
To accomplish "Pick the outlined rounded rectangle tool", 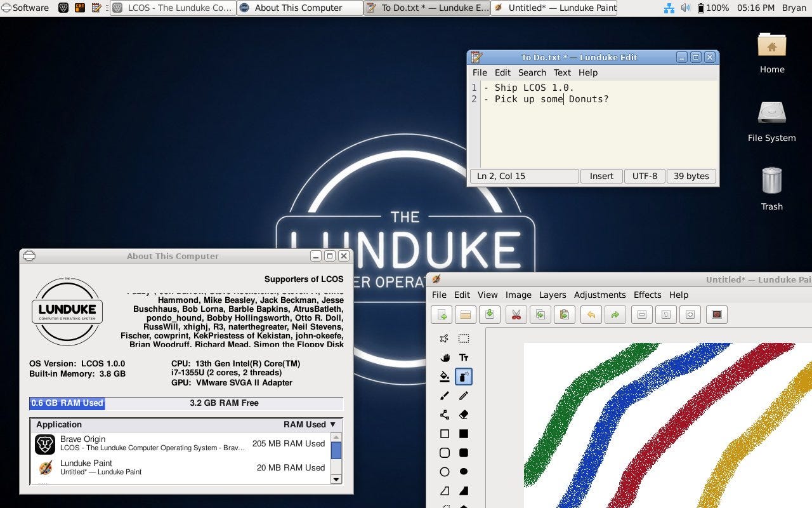I will click(445, 453).
